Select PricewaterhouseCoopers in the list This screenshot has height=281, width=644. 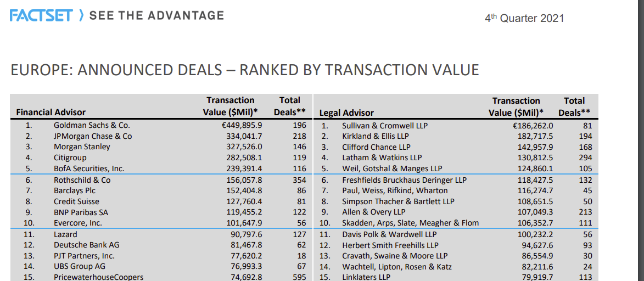[99, 277]
